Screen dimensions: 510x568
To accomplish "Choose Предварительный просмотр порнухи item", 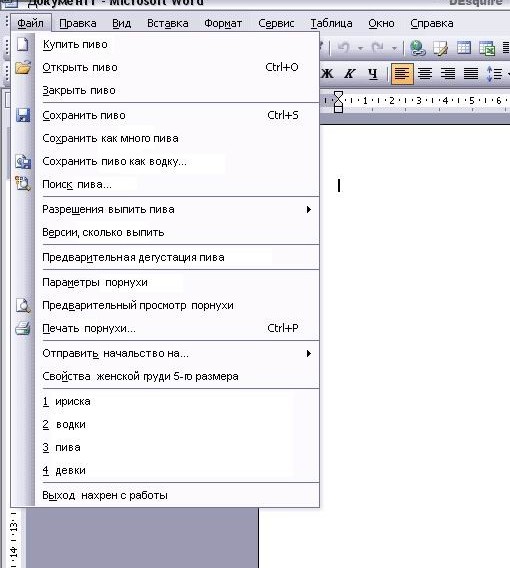I will click(x=177, y=305).
